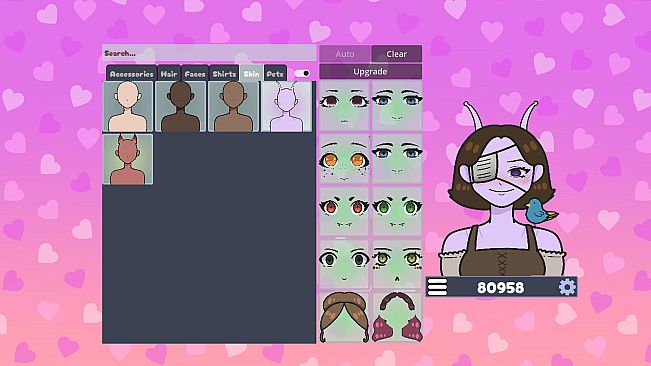Select the red horned demon skin

click(x=128, y=159)
